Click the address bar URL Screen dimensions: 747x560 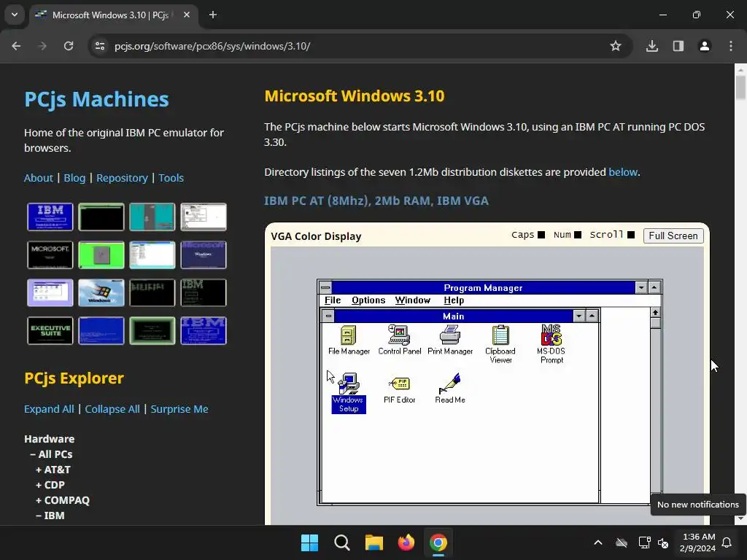tap(212, 46)
